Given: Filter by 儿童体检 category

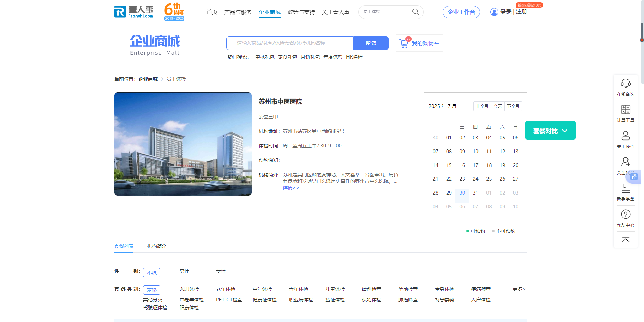Looking at the screenshot, I should tap(335, 289).
